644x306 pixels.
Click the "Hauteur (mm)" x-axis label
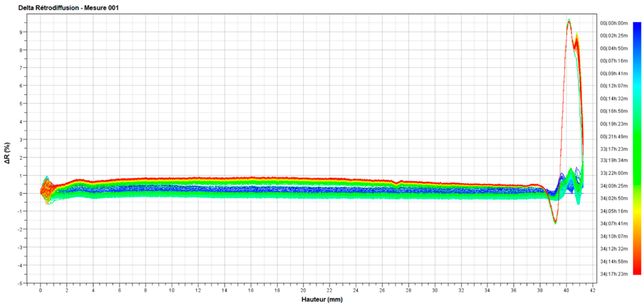pyautogui.click(x=322, y=299)
